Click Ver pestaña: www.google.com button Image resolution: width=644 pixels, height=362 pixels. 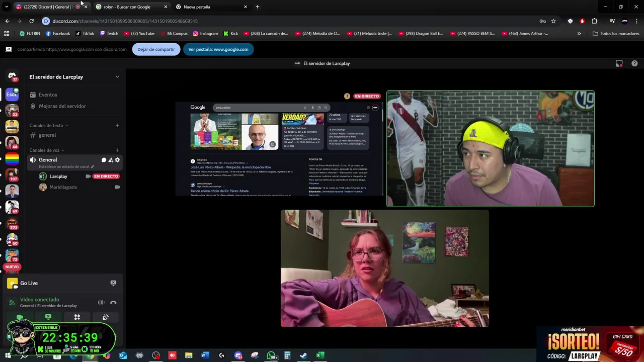pos(218,49)
